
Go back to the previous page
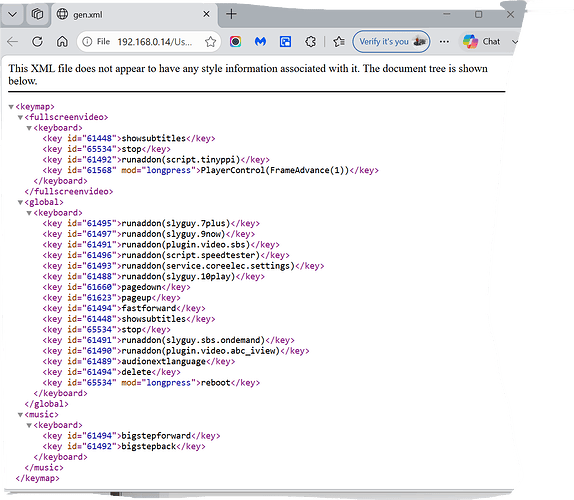tap(12, 42)
